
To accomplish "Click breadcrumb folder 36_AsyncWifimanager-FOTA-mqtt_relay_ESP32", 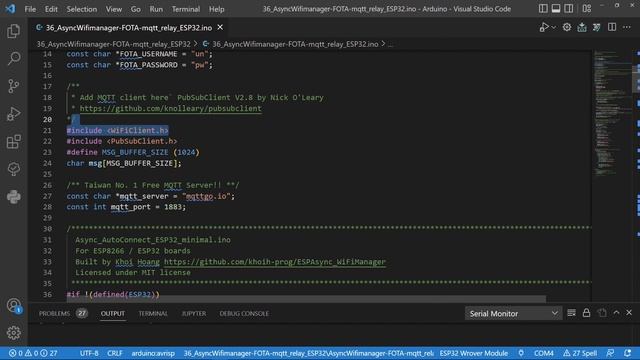I will (113, 44).
